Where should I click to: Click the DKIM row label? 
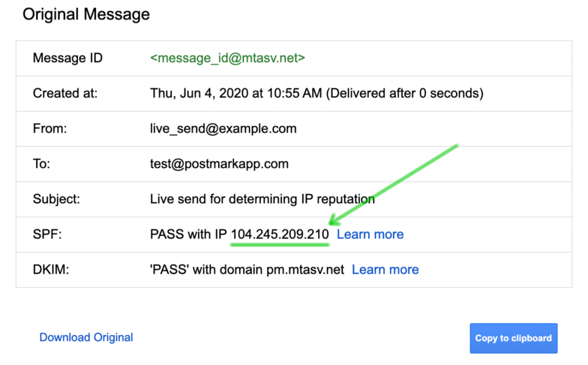[x=51, y=270]
